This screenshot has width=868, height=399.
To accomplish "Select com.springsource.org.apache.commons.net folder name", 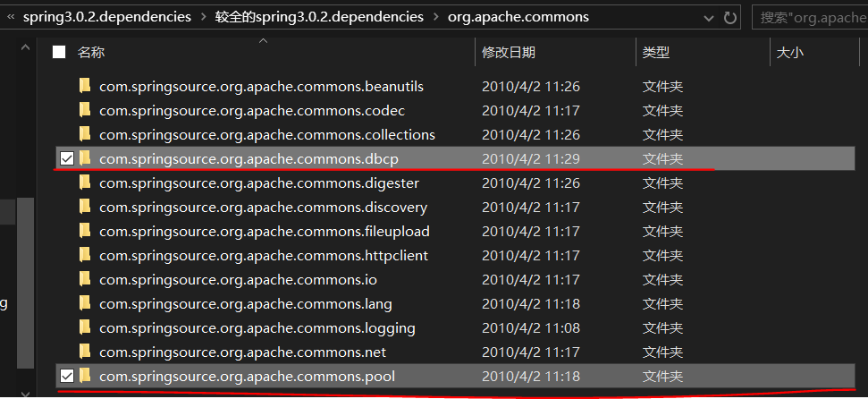I will click(x=242, y=352).
